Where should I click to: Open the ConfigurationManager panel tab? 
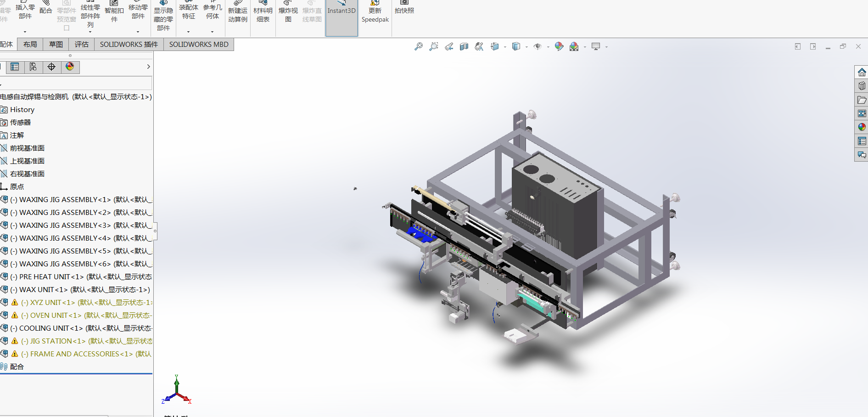33,67
